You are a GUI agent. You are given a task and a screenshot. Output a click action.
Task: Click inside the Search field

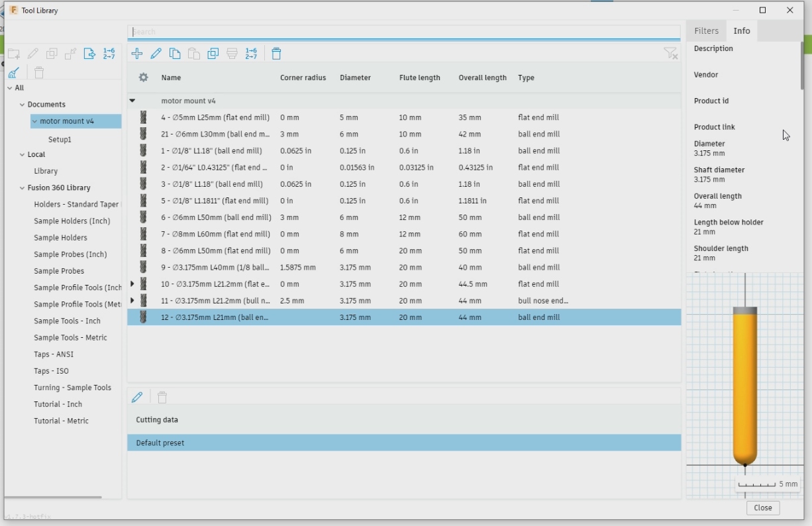click(x=404, y=32)
